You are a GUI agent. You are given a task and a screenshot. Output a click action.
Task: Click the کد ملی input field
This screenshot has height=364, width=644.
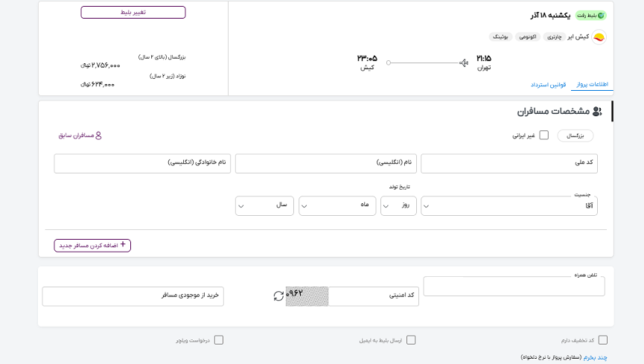coord(509,164)
